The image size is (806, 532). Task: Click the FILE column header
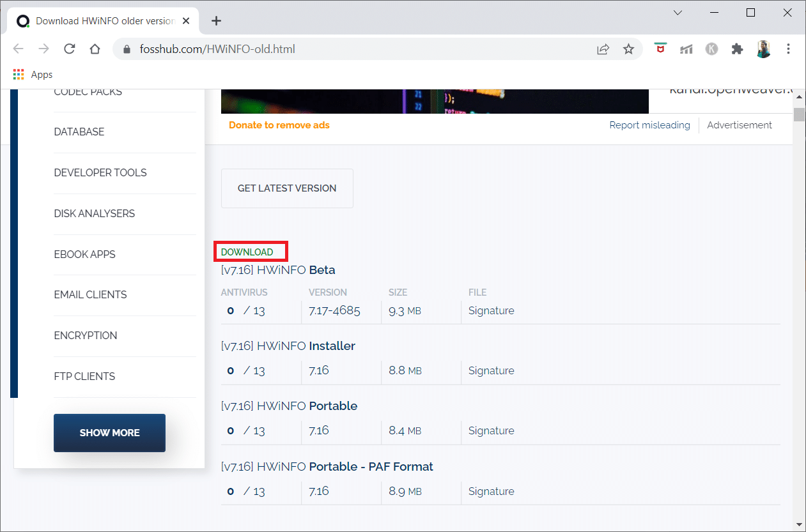pos(477,293)
